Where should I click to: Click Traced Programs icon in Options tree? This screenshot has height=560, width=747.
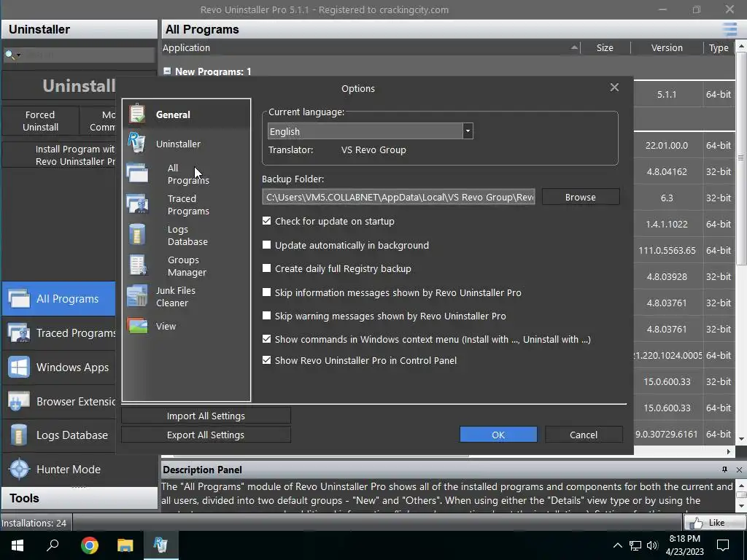click(138, 204)
